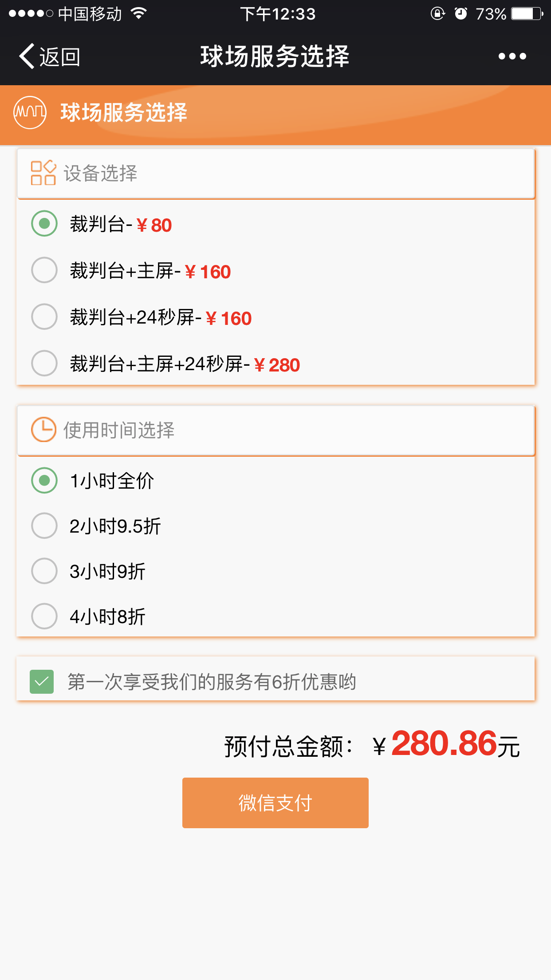The height and width of the screenshot is (980, 551).
Task: Tap the round scoreboard logo icon
Action: coord(30,112)
